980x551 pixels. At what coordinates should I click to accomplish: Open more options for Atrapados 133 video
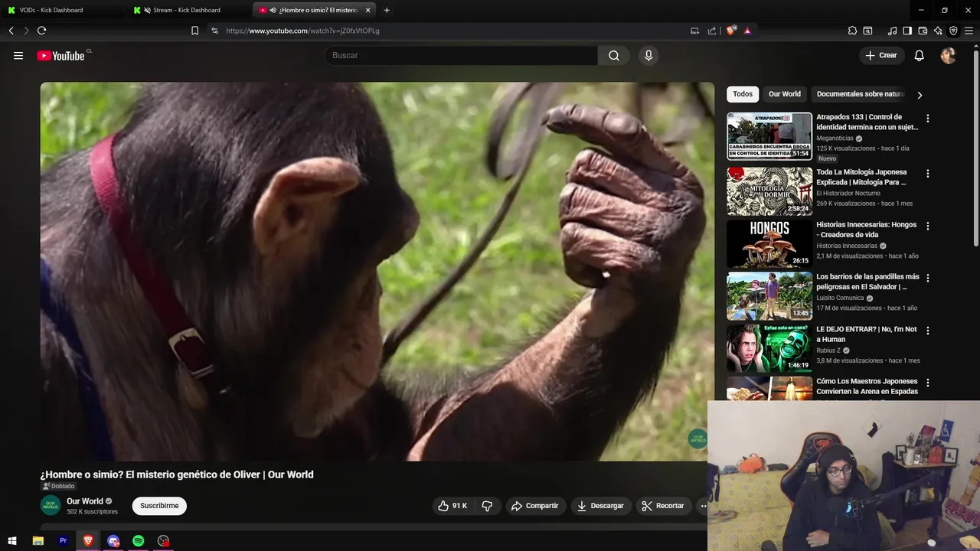(927, 119)
